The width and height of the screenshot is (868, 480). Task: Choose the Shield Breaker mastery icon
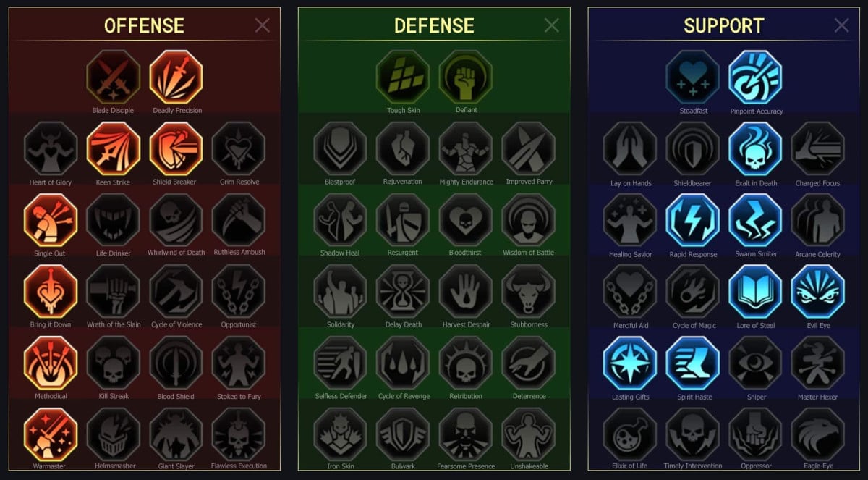176,148
